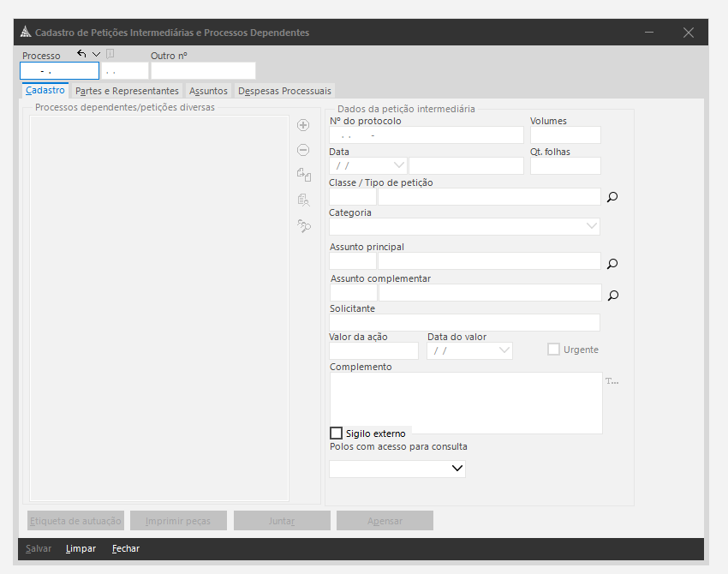This screenshot has width=728, height=574.
Task: Go to the Assuntos tab
Action: click(208, 91)
